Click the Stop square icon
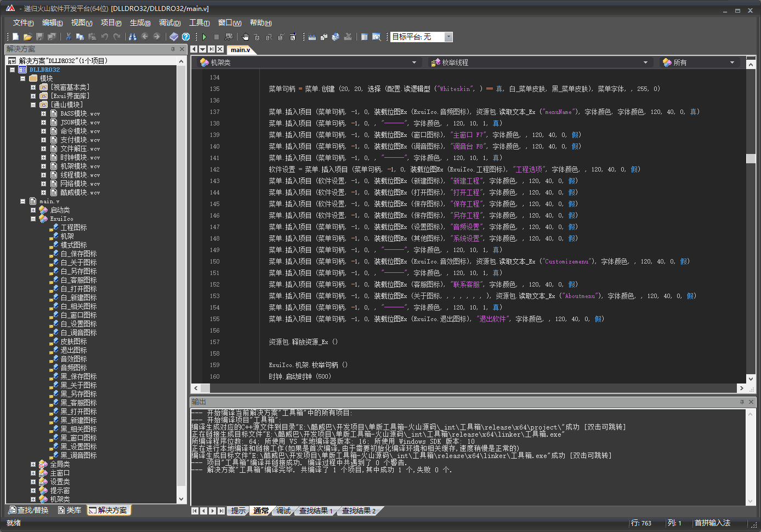 coord(217,37)
